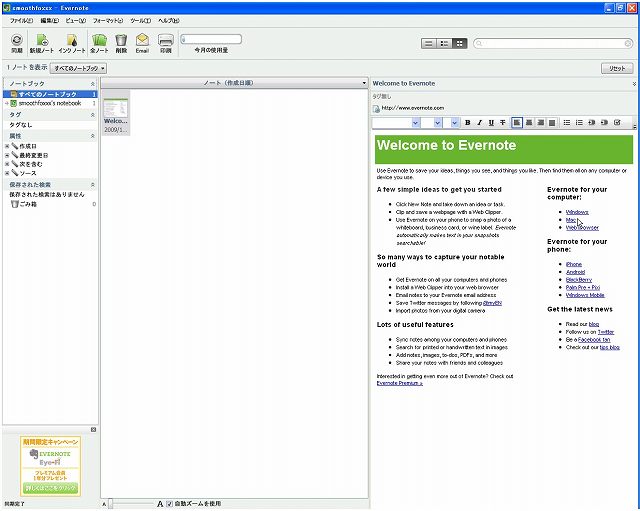Close the Eye-Fi campaign ad panel
Image resolution: width=640 pixels, height=511 pixels.
point(93,430)
